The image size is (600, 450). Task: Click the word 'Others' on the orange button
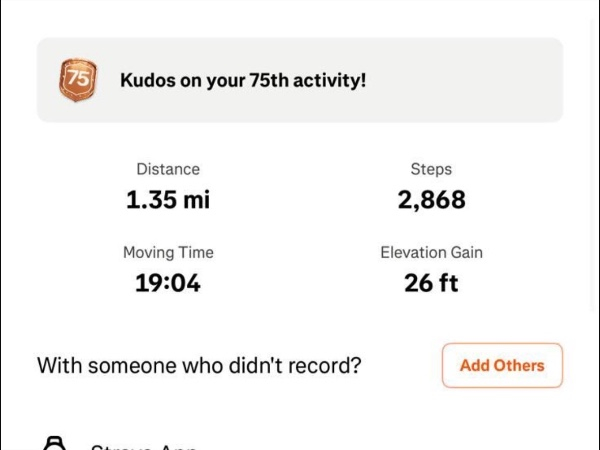519,365
